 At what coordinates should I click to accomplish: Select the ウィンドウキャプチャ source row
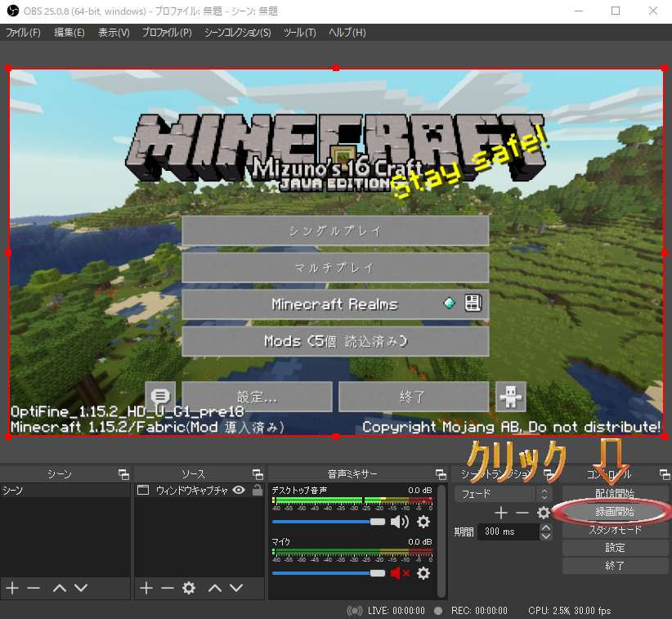pyautogui.click(x=199, y=490)
